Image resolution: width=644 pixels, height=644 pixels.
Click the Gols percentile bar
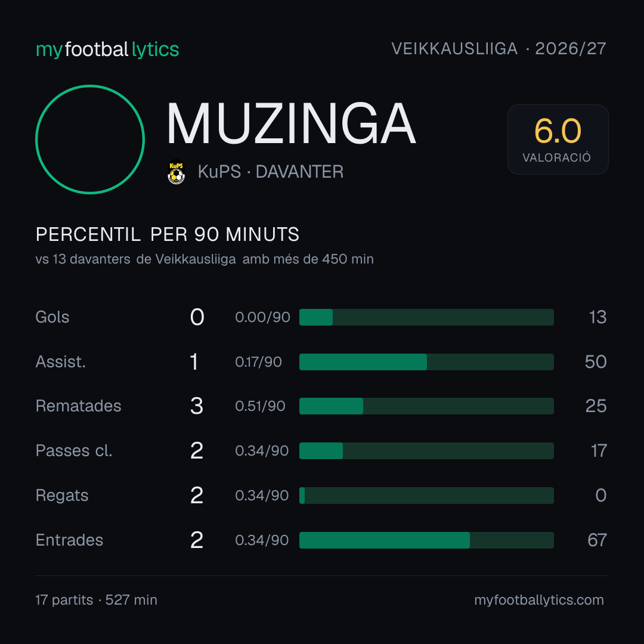tap(426, 317)
